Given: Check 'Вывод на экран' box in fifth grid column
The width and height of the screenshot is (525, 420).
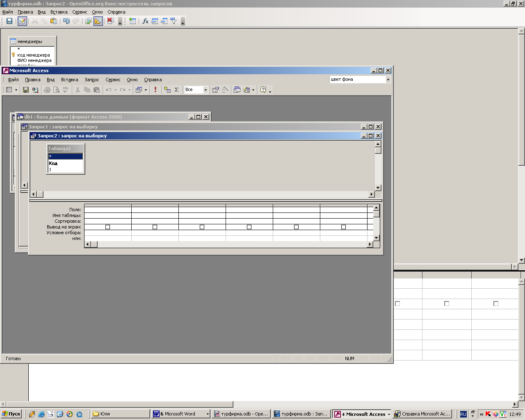Looking at the screenshot, I should pos(297,227).
